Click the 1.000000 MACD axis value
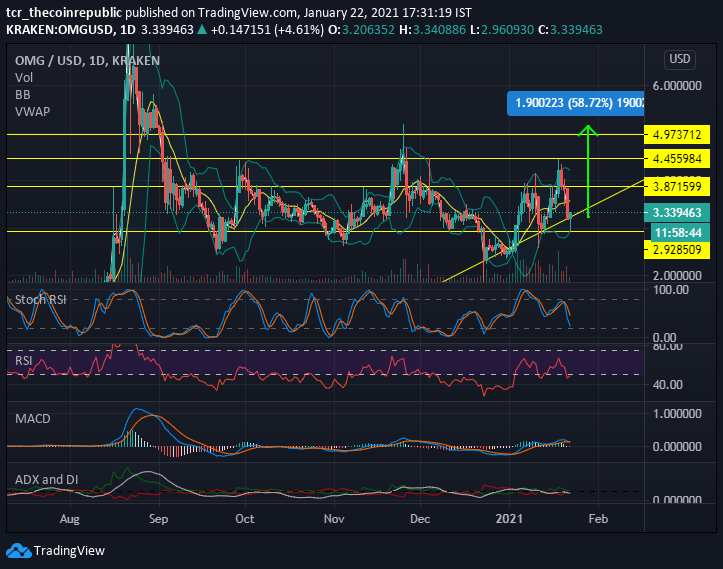This screenshot has width=723, height=569. (677, 414)
